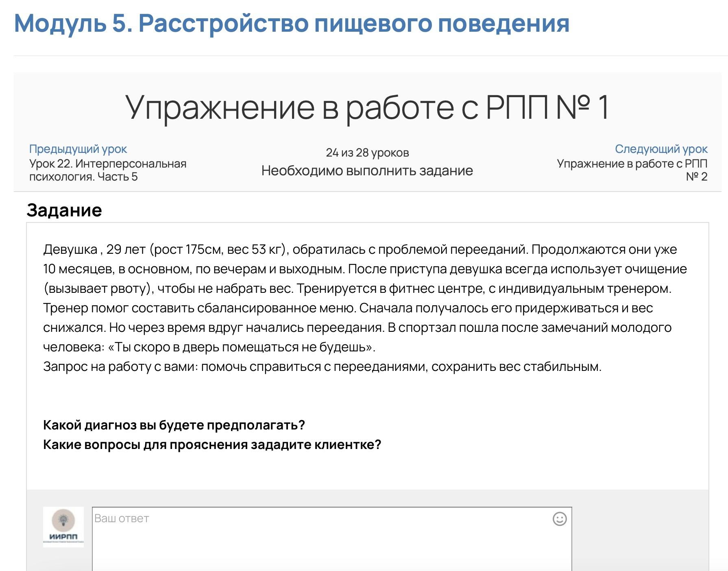Go to 'Следующий урок' link

click(x=661, y=149)
